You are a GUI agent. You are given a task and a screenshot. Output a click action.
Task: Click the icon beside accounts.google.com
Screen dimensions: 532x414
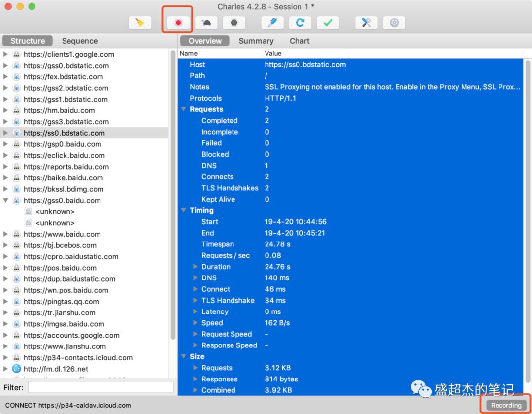click(x=16, y=335)
